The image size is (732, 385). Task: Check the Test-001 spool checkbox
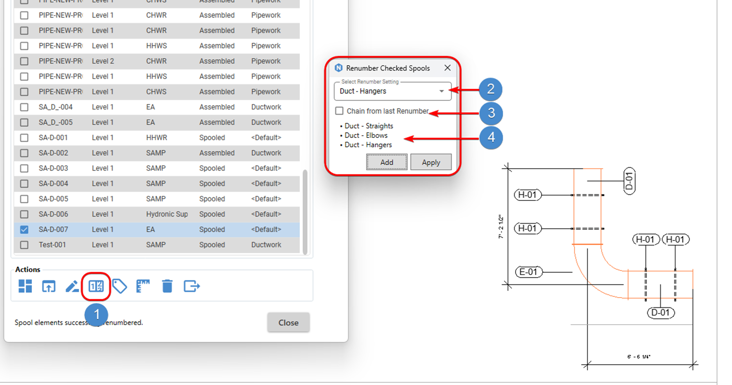[x=24, y=245]
